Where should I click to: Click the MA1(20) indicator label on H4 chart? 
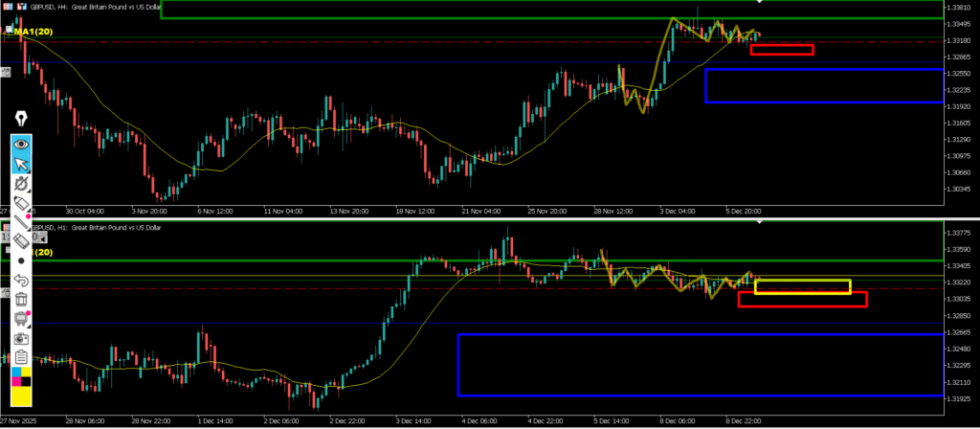(32, 33)
